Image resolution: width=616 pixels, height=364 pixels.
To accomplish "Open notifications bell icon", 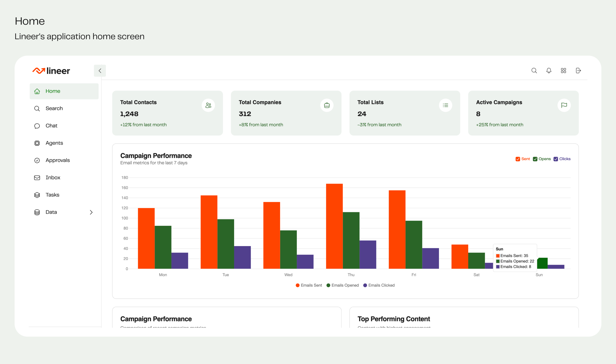I will 549,71.
